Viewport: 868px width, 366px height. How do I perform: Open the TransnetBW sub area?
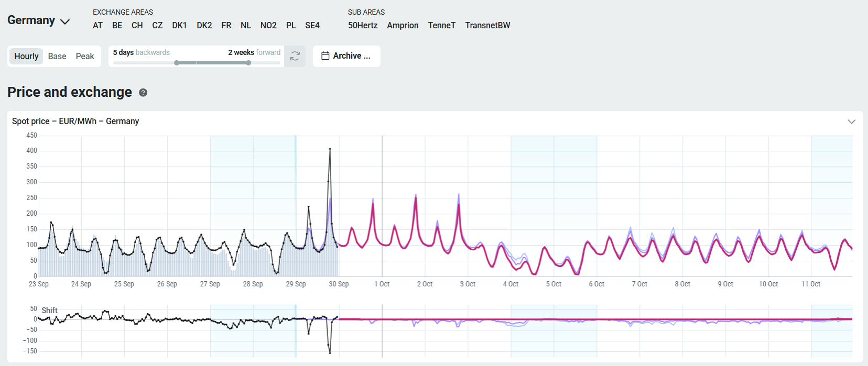click(x=487, y=26)
